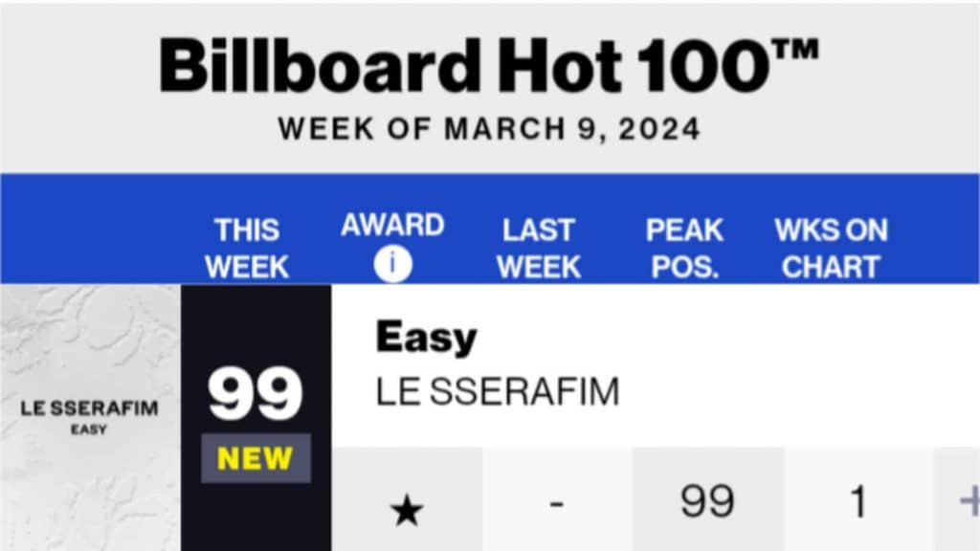Click the LE SSERAFIM artist name below Easy

[497, 391]
